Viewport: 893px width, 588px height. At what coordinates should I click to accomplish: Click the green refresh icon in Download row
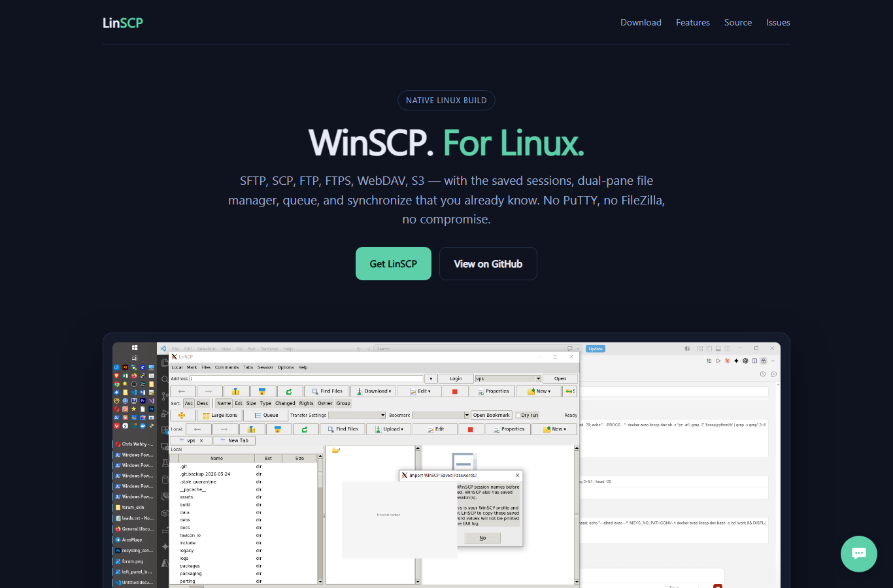(x=289, y=391)
